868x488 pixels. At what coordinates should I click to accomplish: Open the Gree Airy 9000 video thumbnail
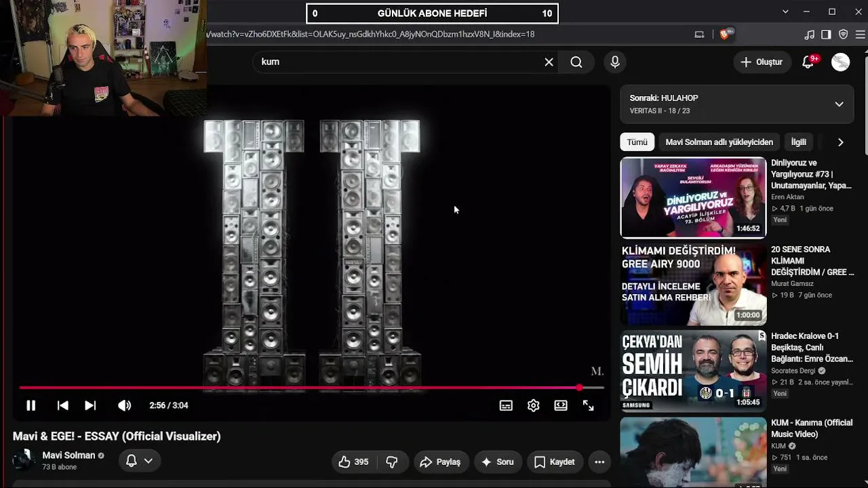coord(693,285)
